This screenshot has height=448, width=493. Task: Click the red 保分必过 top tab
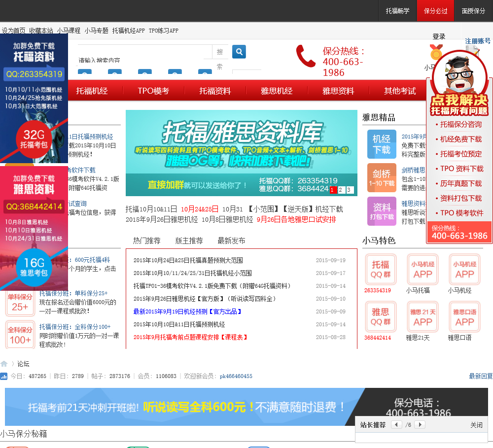(x=435, y=11)
